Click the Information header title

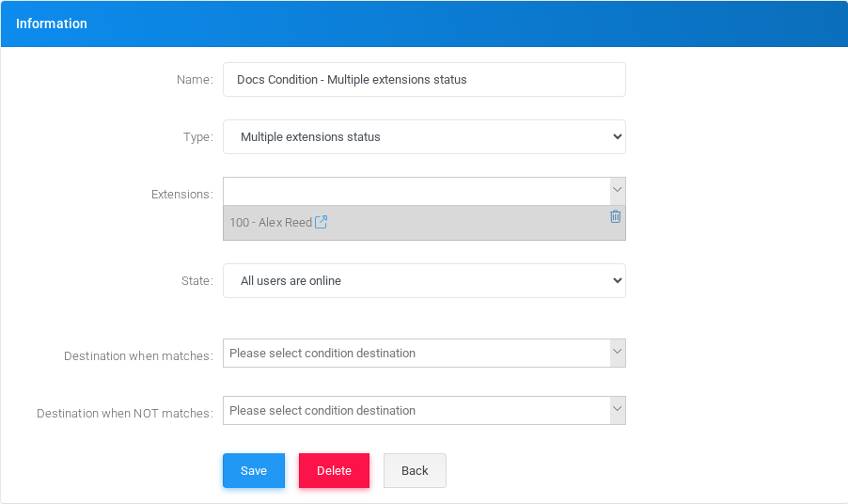(52, 24)
